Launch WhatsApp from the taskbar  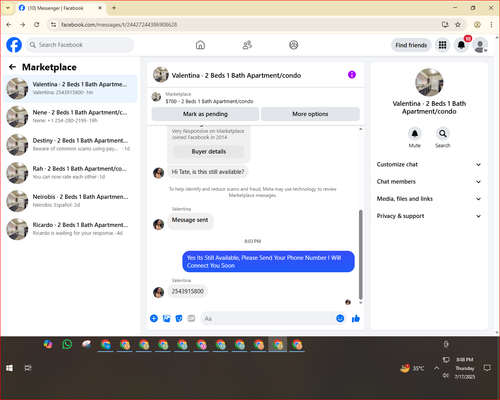(x=67, y=344)
